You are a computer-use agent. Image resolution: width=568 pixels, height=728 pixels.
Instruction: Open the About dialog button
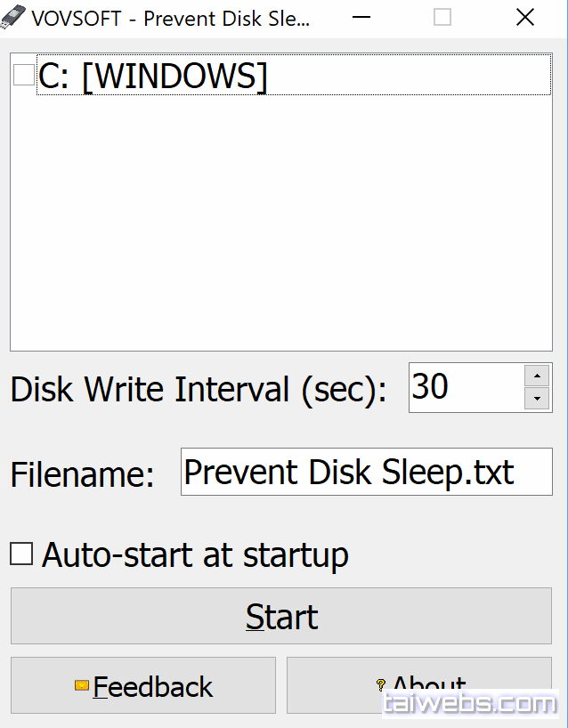(x=419, y=685)
